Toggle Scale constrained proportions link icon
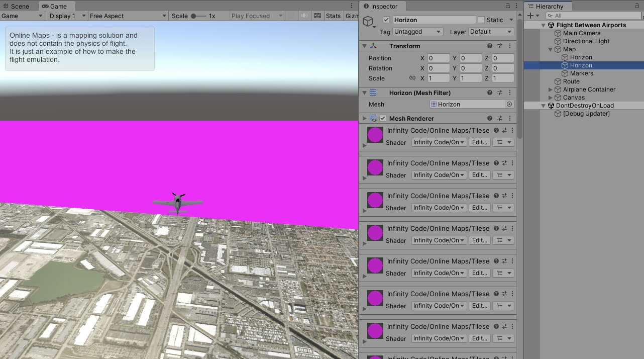Viewport: 644px width, 359px height. [x=412, y=78]
